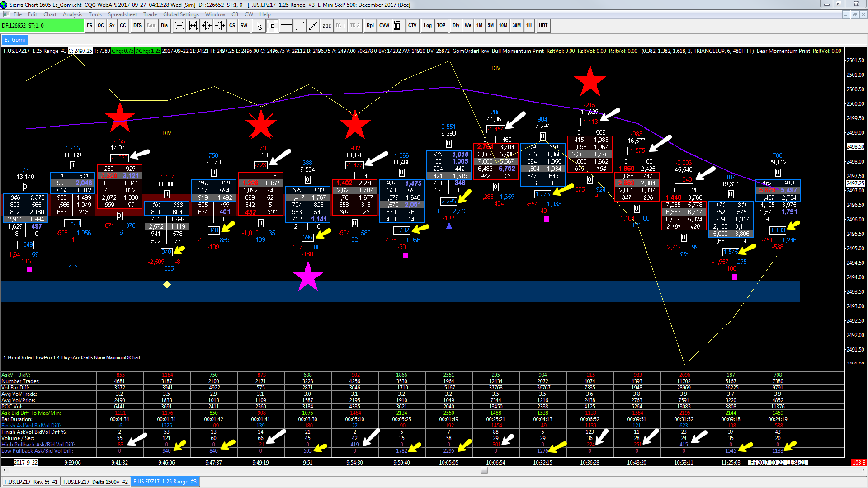Screen dimensions: 868x488
Task: Activate the chart values crosshair tool
Action: (x=273, y=26)
